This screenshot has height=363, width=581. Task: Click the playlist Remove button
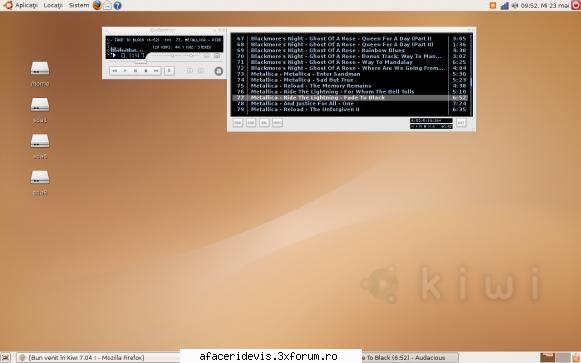click(x=251, y=123)
